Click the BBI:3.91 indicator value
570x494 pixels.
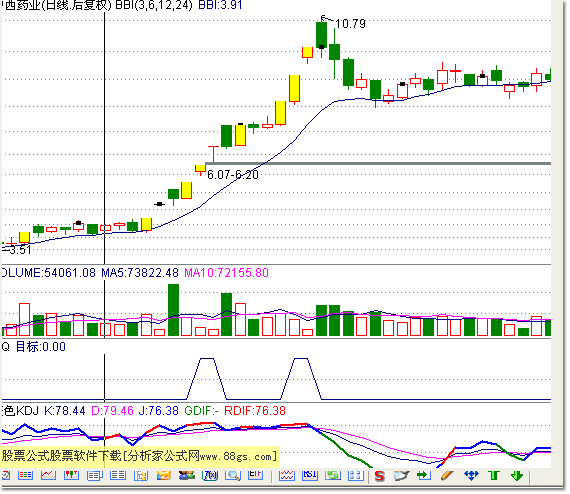coord(220,5)
